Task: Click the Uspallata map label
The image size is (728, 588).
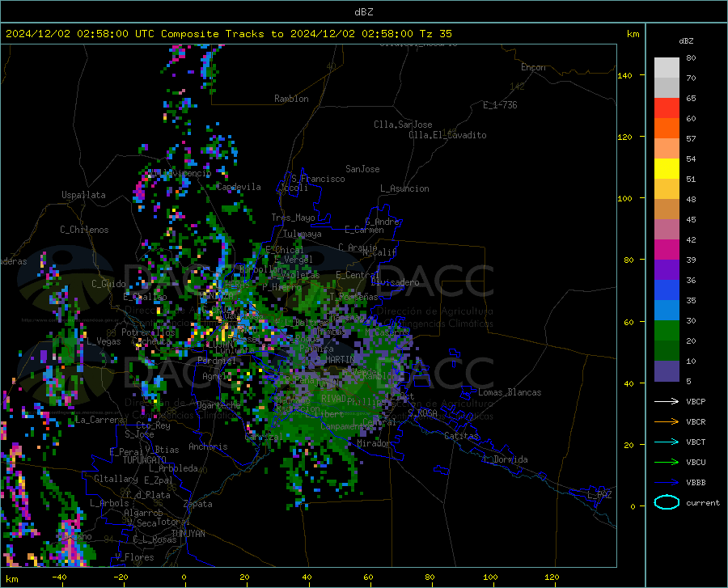Action: (x=83, y=195)
